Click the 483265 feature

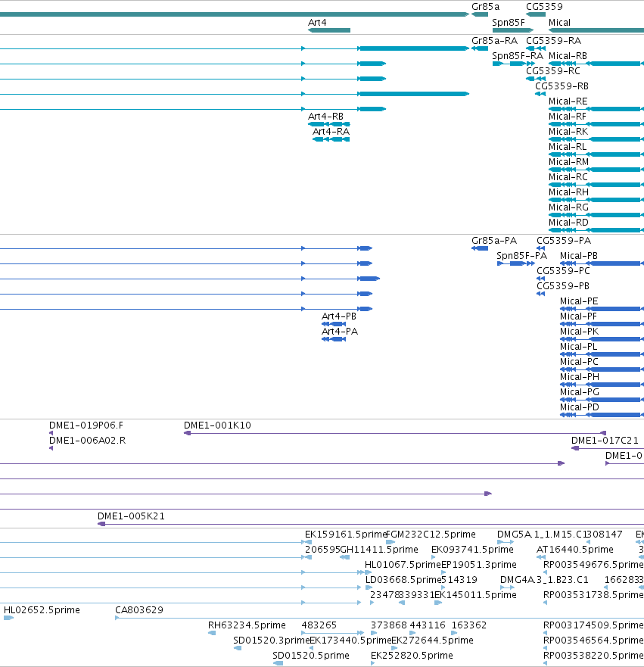coord(333,633)
